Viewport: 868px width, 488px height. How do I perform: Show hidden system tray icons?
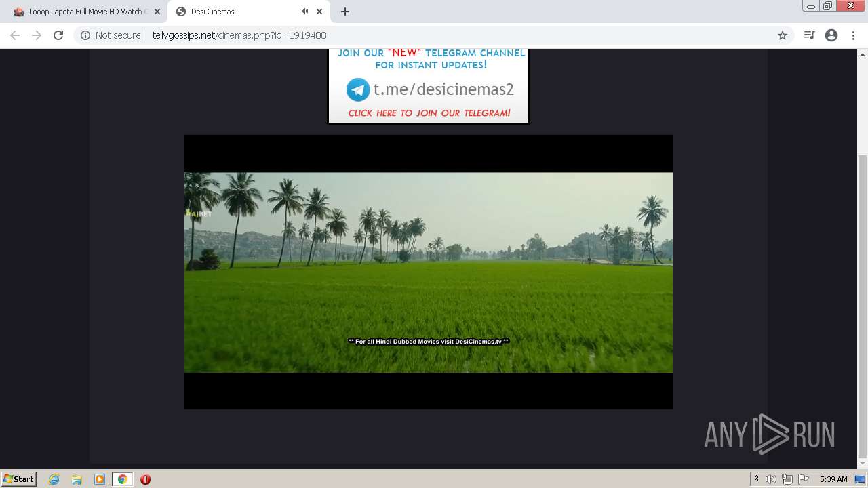756,479
